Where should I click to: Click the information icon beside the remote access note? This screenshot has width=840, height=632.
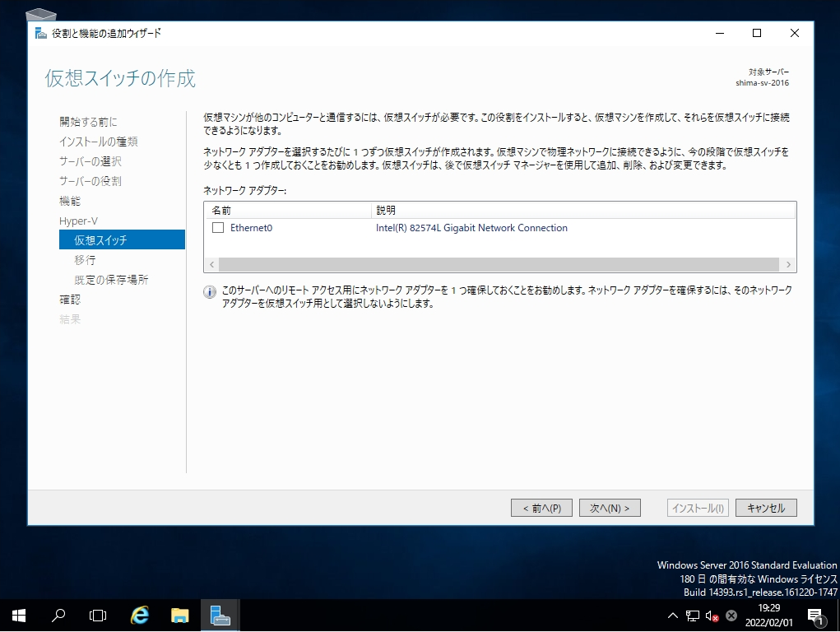[x=210, y=292]
